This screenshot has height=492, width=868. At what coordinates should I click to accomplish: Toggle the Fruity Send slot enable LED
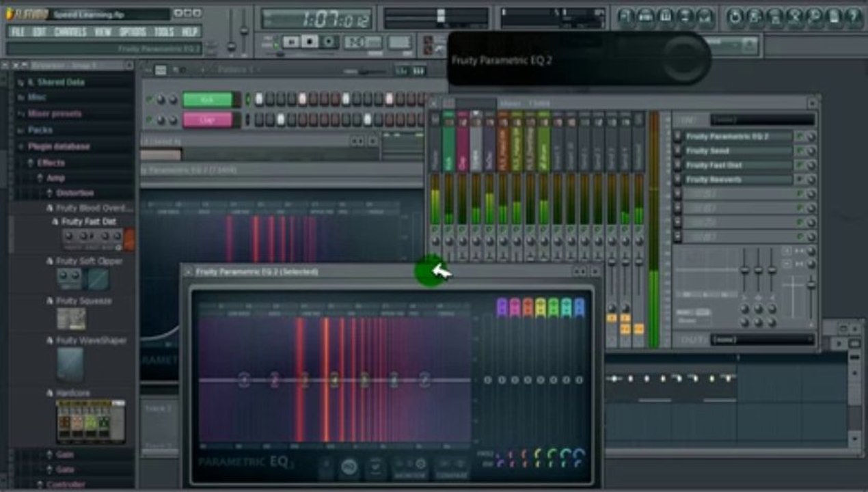coord(800,150)
